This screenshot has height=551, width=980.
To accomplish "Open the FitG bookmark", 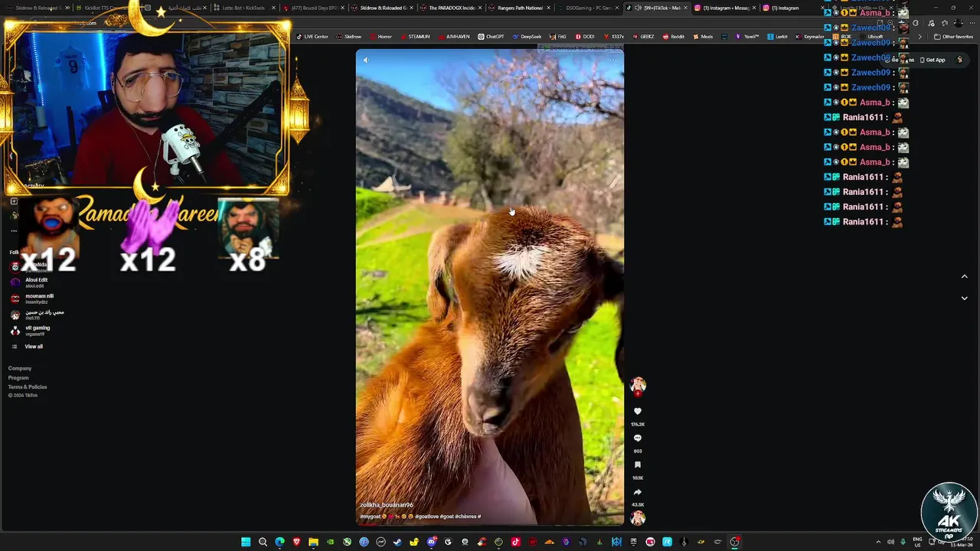I will pos(558,37).
